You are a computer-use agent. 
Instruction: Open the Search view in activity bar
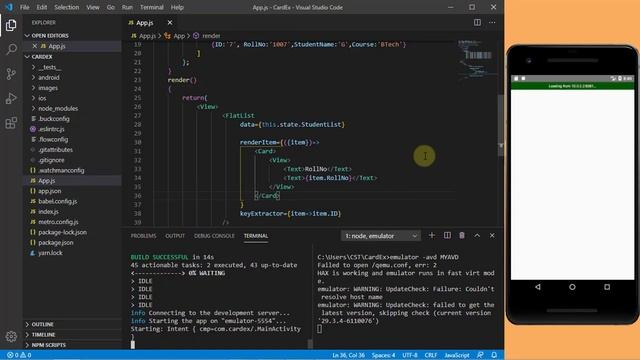pos(11,49)
